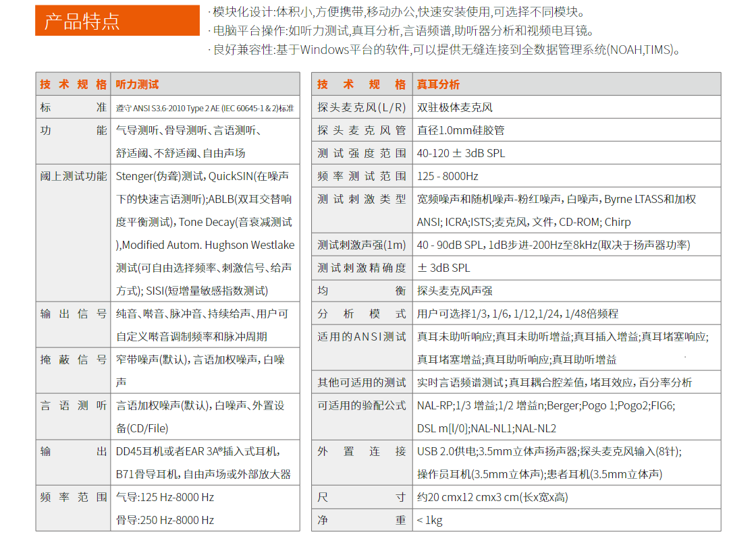Click the value 探头麦克风声强
Screen dimensions: 756x551
coord(455,291)
